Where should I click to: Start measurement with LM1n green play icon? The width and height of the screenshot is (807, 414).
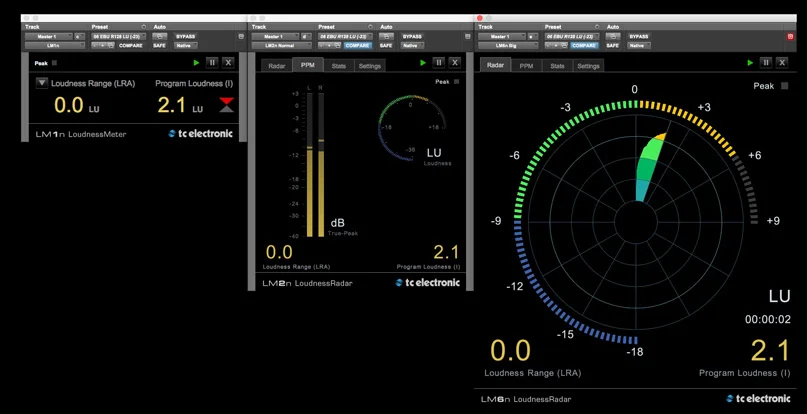coord(197,63)
